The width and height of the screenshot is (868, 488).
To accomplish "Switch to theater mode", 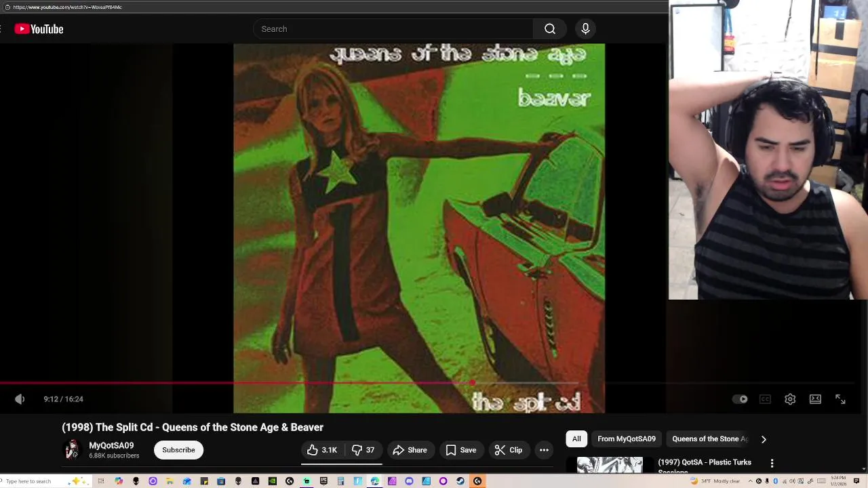I will (815, 399).
